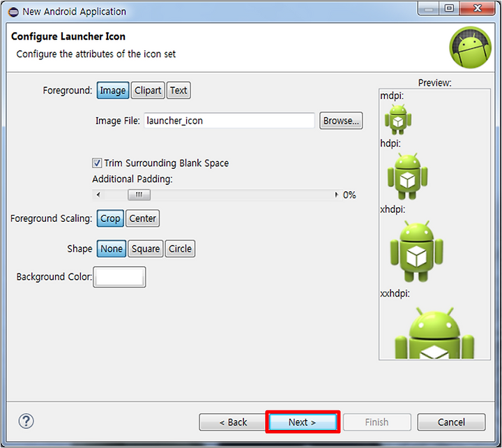Open the Background Color swatch

coord(119,277)
